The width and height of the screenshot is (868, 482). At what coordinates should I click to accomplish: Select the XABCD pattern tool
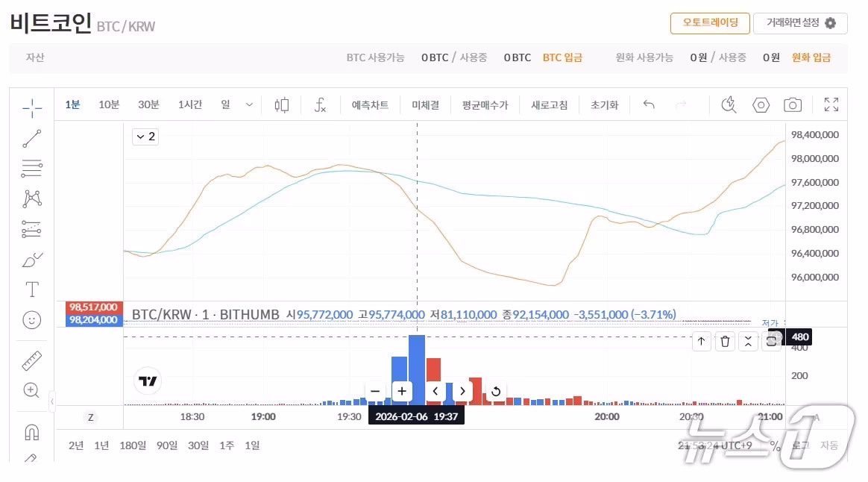tap(31, 198)
